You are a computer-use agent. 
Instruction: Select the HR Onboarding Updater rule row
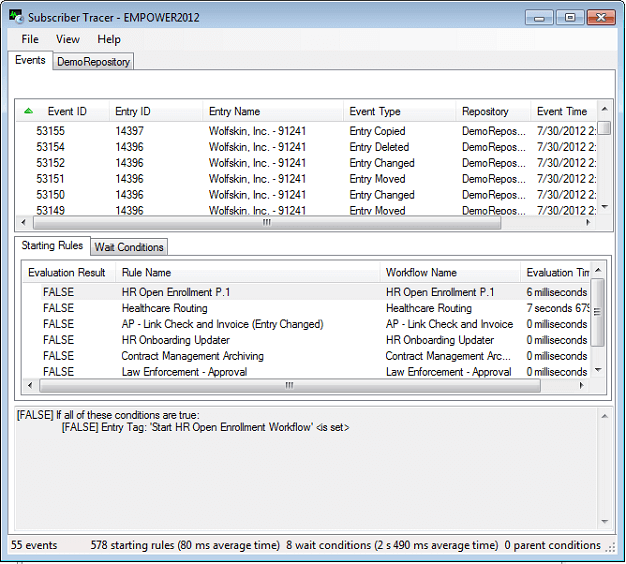pyautogui.click(x=306, y=340)
